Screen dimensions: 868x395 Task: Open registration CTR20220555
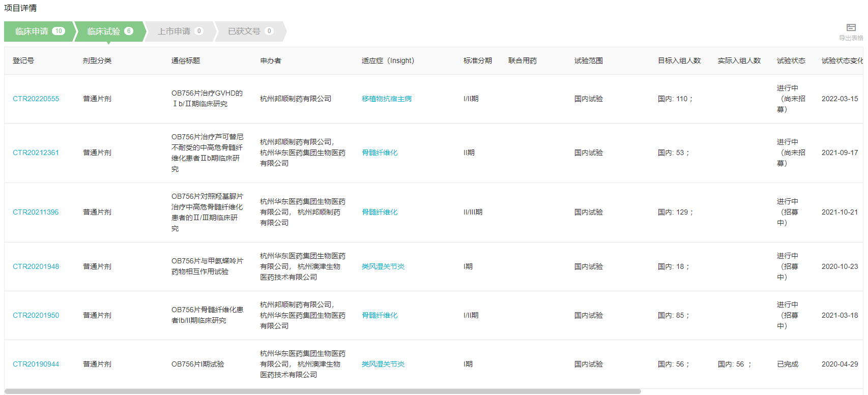36,99
